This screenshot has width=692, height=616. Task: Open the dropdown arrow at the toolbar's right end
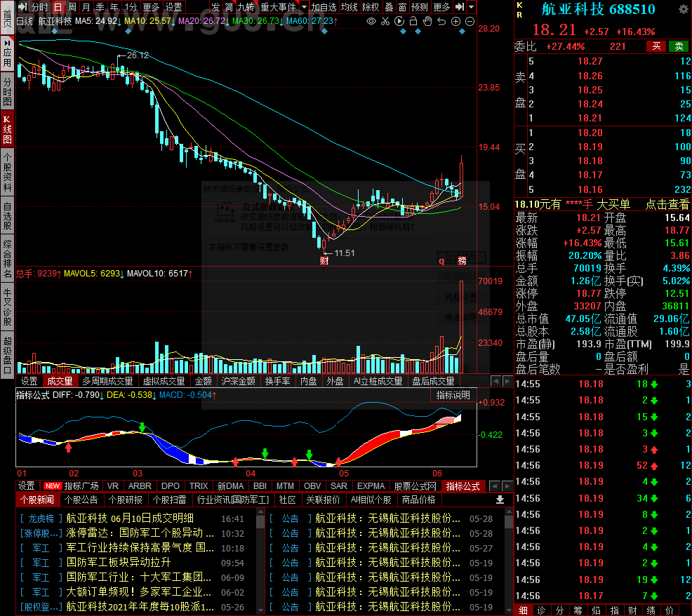point(472,7)
